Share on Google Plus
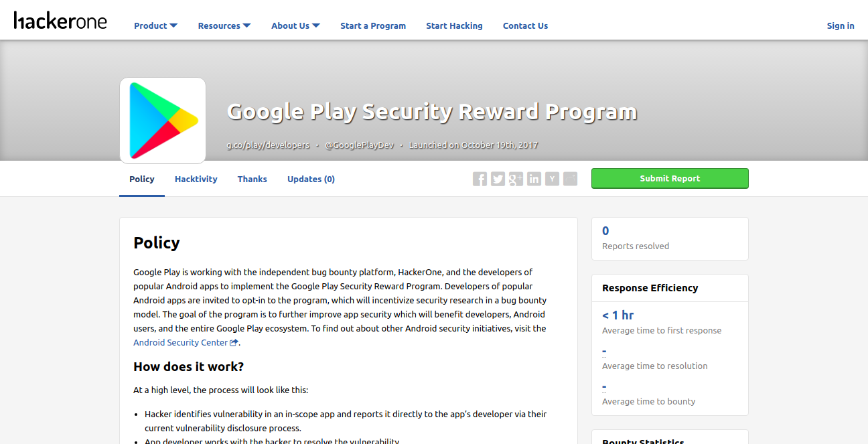 tap(516, 179)
